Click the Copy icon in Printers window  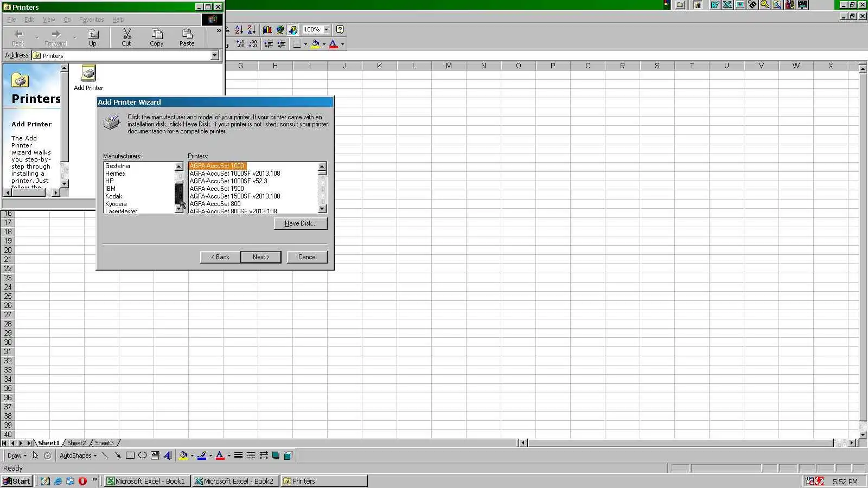(x=157, y=37)
